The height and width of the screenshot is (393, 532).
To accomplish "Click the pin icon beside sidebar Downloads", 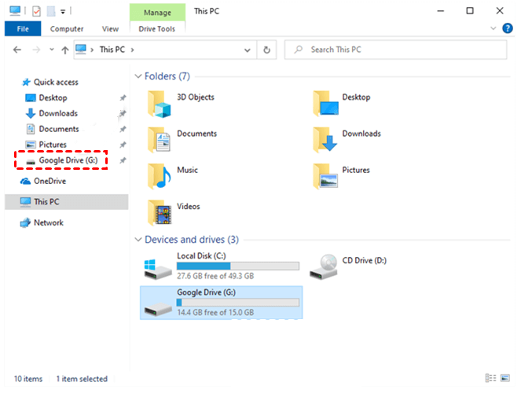I will (123, 114).
